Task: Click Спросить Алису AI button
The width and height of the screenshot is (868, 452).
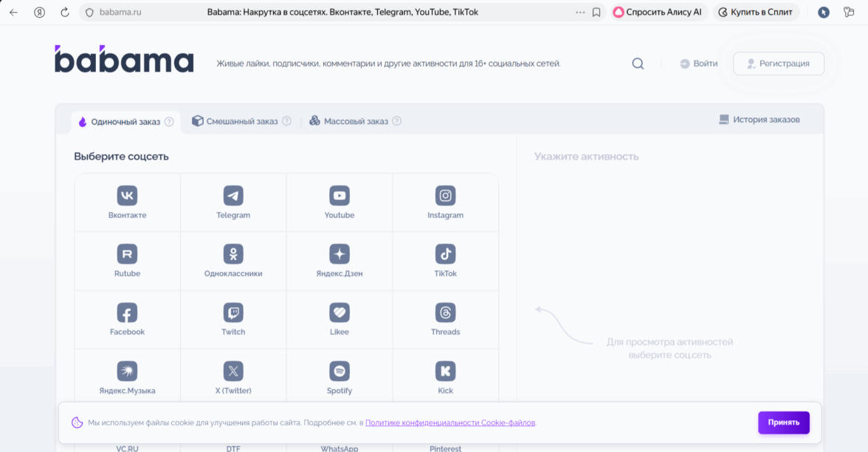Action: [x=658, y=12]
